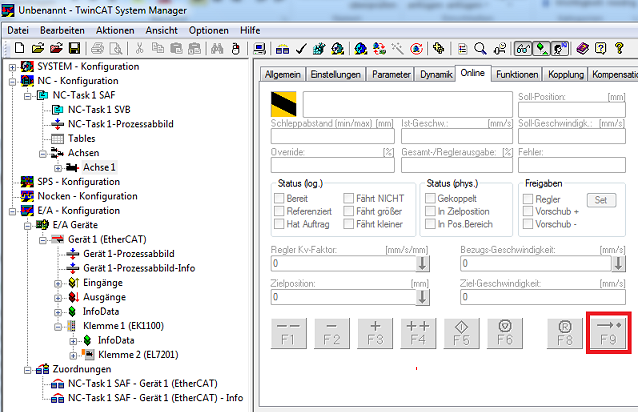This screenshot has width=638, height=412.
Task: Click the F4 fast forward jog button
Action: pos(418,333)
